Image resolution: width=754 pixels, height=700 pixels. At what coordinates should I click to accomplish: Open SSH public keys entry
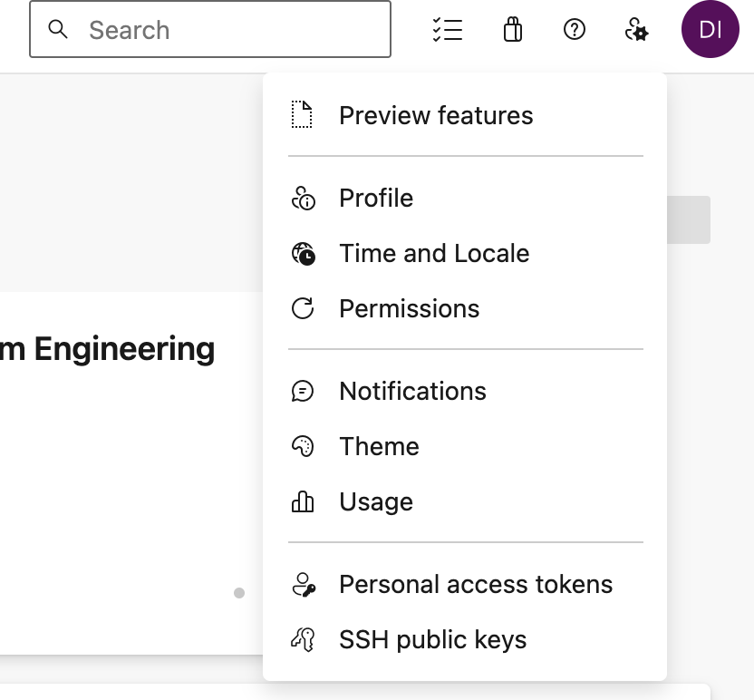(465, 640)
